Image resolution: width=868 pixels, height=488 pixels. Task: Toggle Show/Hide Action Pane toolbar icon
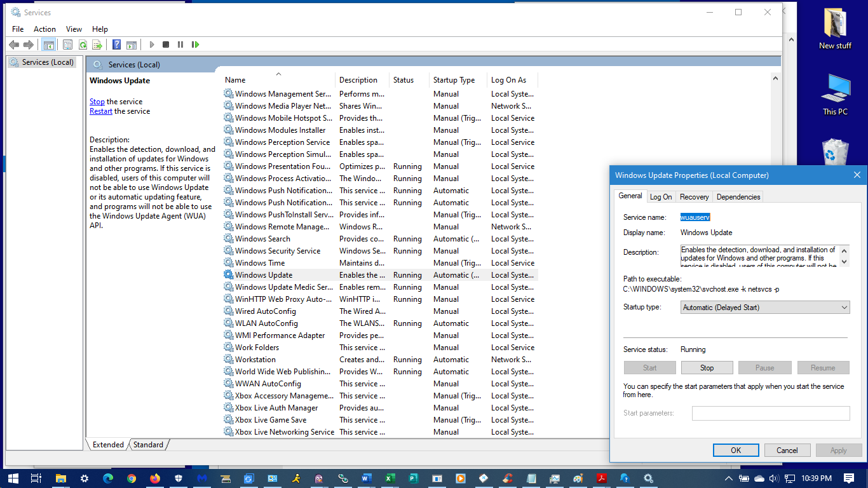coord(132,44)
